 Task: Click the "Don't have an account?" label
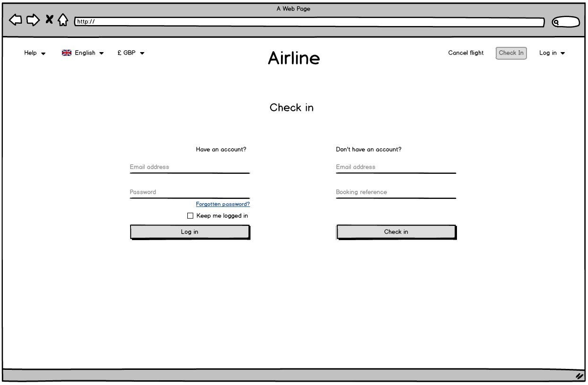tap(369, 150)
